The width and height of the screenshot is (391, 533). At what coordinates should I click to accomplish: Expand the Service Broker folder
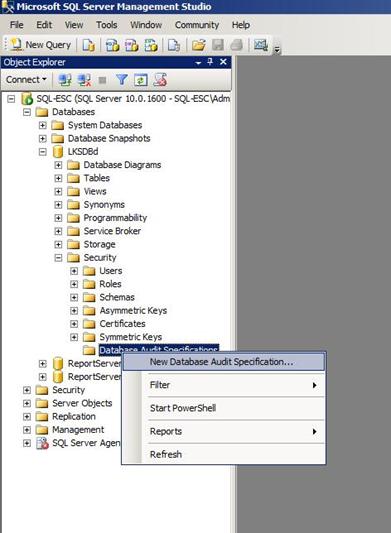(x=58, y=231)
